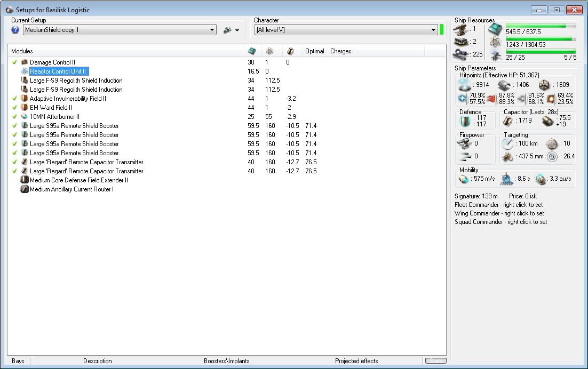Toggle first Regard Remote Capacitor Transmitter checkmark

coord(14,162)
